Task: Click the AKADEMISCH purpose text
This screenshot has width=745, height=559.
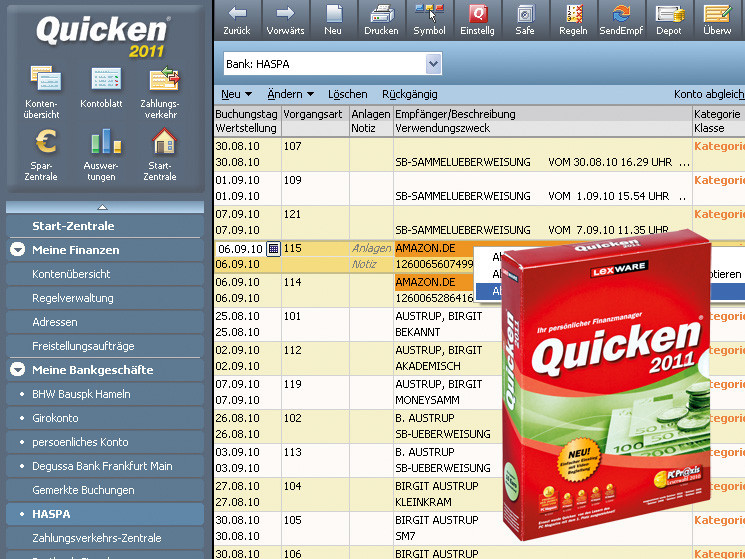Action: [x=428, y=366]
